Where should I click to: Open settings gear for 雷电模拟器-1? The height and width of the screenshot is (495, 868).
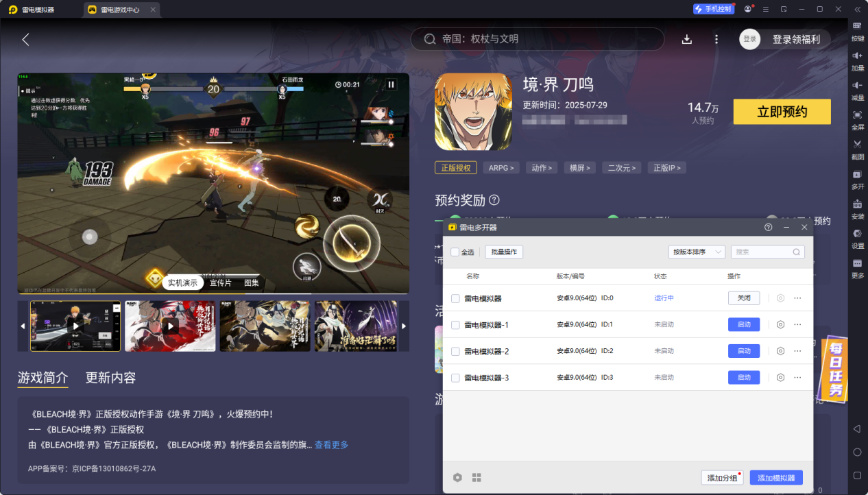(780, 324)
